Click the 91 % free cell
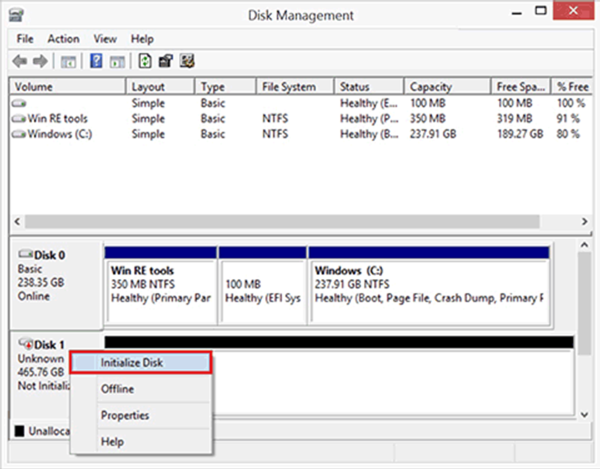Screen dimensions: 600x469 coord(568,119)
